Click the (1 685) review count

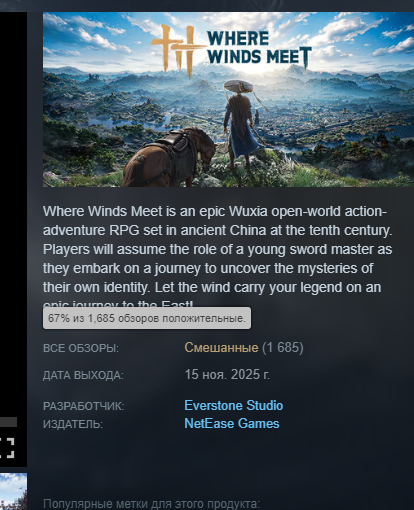point(283,348)
